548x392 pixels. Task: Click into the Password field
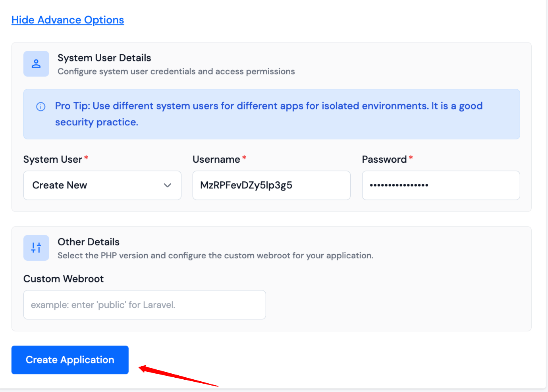click(x=441, y=185)
